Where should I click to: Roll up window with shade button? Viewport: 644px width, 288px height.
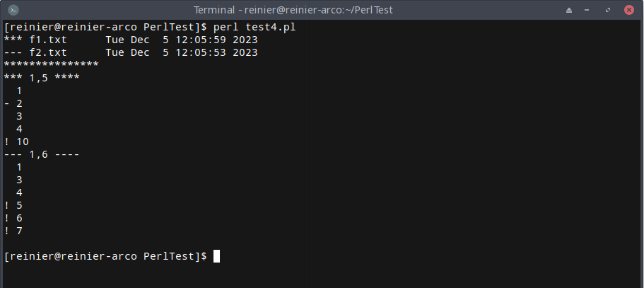(569, 10)
